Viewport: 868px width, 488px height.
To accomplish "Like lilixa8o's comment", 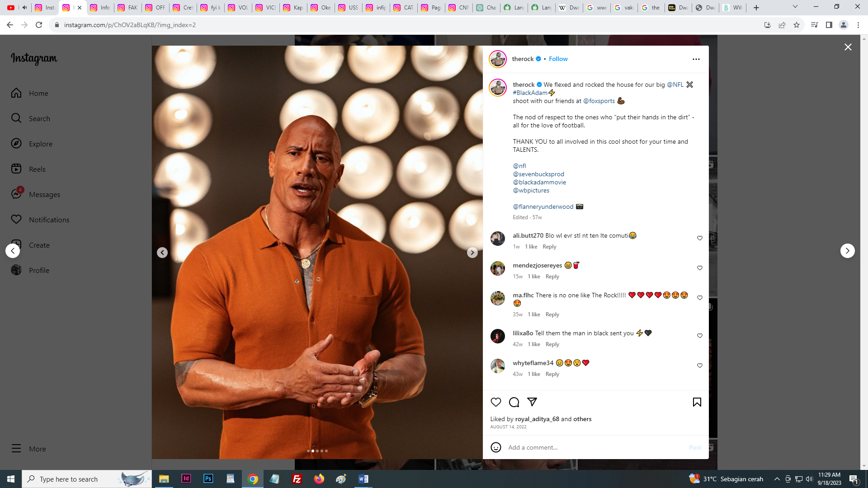I will [700, 336].
